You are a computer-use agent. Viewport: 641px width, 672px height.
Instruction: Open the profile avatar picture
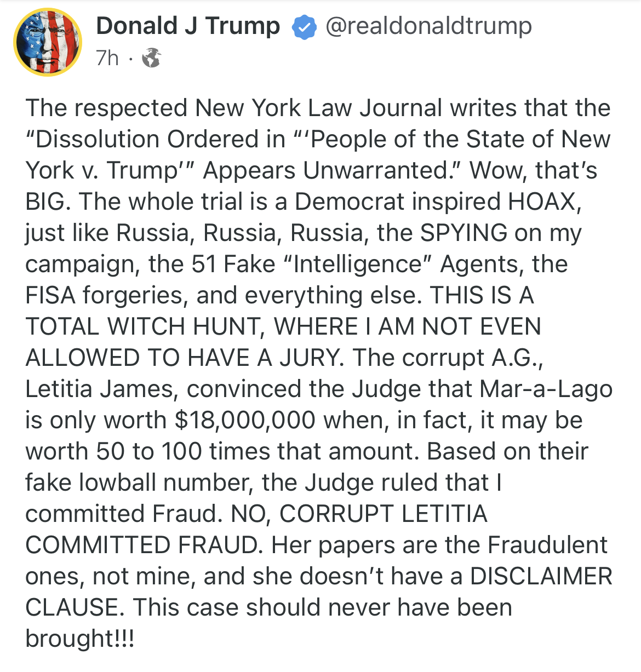tap(48, 42)
